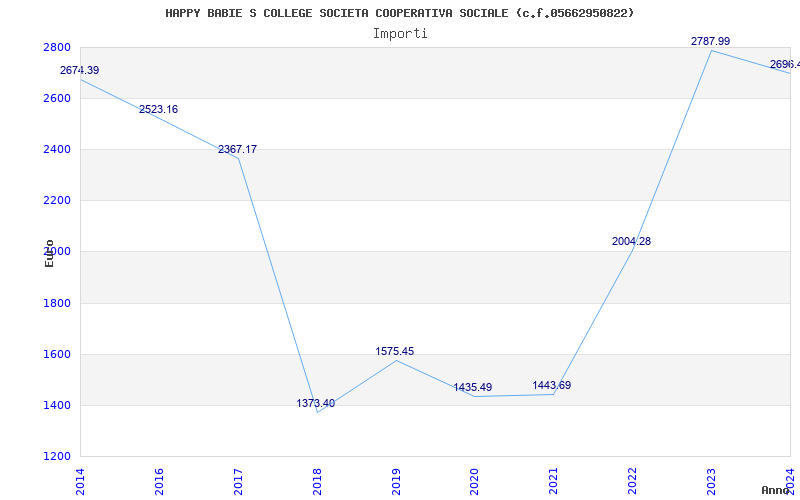The width and height of the screenshot is (800, 500).
Task: Click the Euro y-axis label
Action: (x=49, y=254)
